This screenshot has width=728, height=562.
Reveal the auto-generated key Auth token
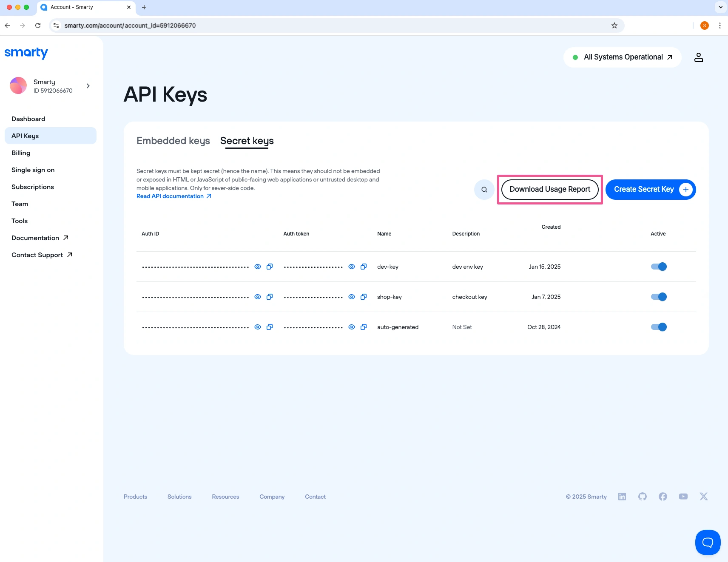tap(352, 327)
